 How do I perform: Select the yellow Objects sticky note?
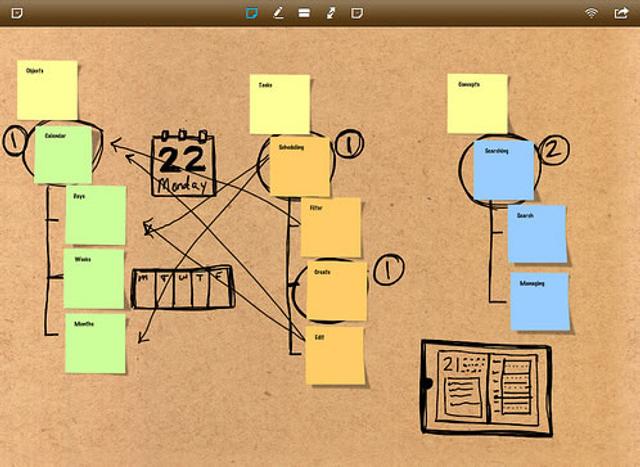[x=47, y=90]
